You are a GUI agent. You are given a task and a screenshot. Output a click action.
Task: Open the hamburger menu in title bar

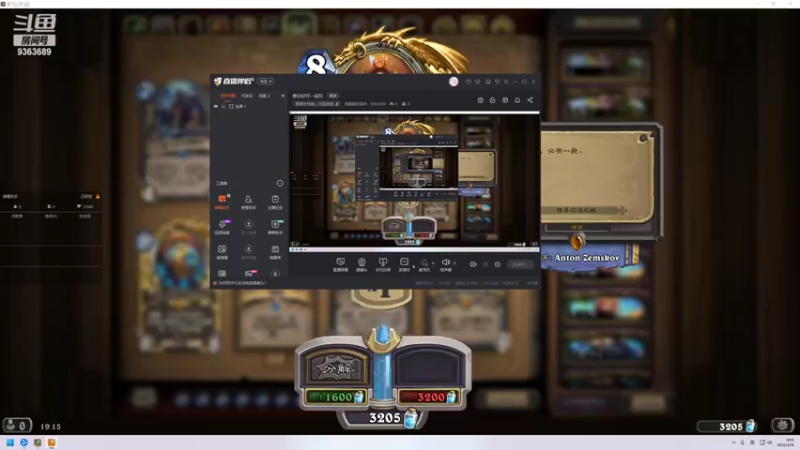click(x=506, y=82)
